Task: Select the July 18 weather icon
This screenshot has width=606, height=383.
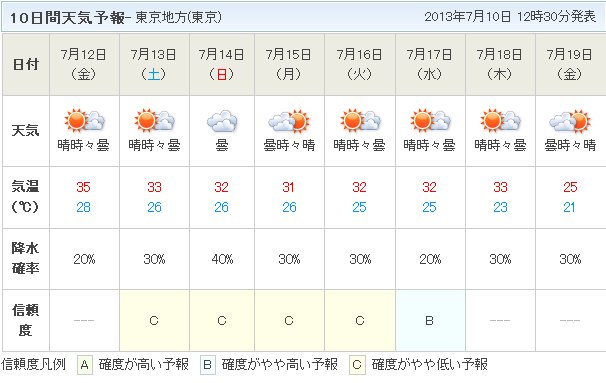Action: [500, 120]
